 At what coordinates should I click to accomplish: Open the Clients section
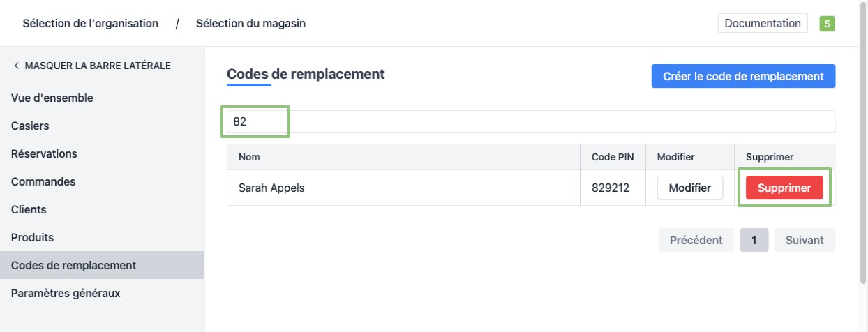pyautogui.click(x=29, y=209)
